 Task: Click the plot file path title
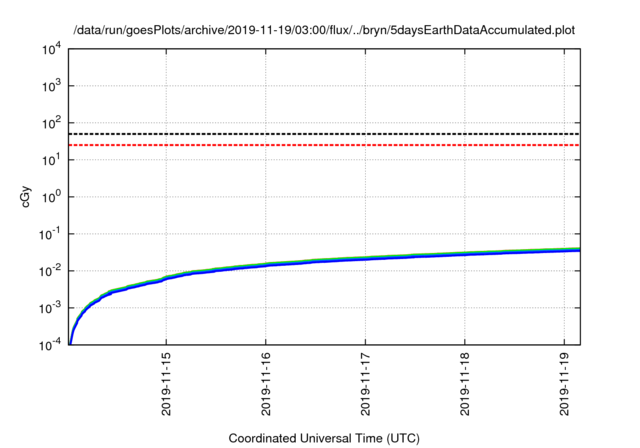[324, 30]
